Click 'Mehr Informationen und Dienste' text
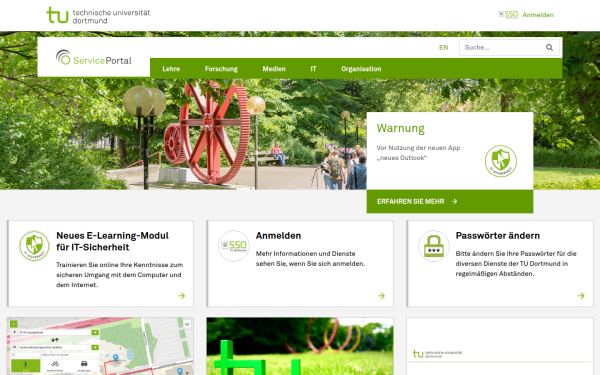600x375 pixels. tap(305, 254)
